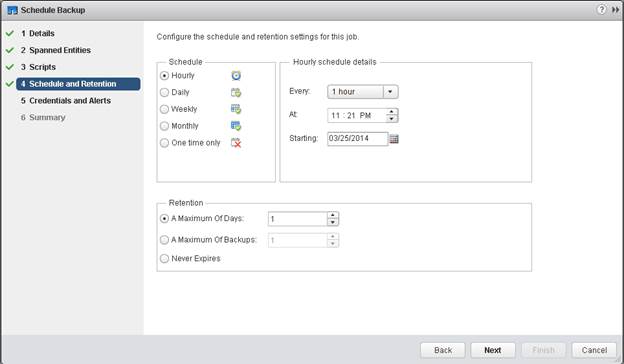624x364 pixels.
Task: Click step 6 Summary
Action: point(43,117)
